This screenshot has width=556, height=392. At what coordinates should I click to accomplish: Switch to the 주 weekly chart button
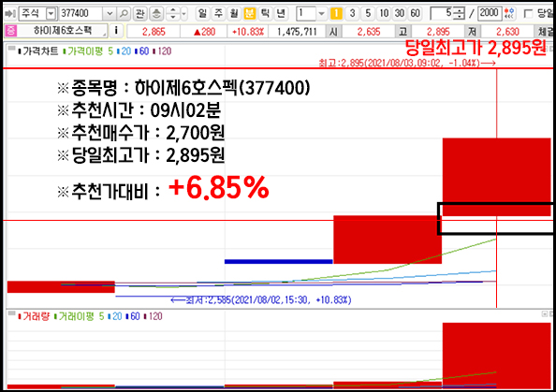218,14
